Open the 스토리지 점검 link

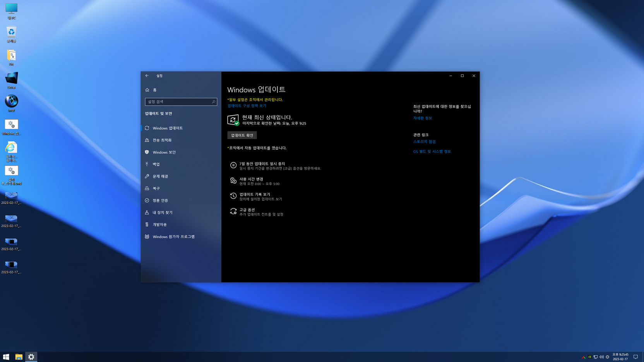[x=424, y=142]
